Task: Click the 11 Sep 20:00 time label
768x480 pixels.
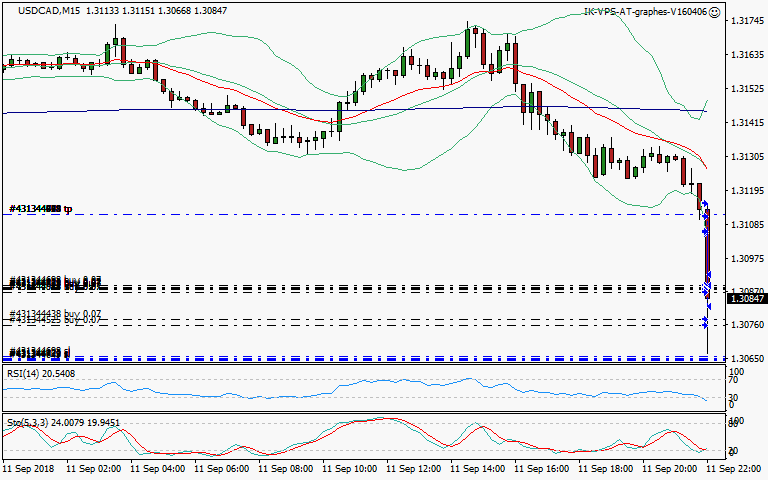Action: [670, 469]
